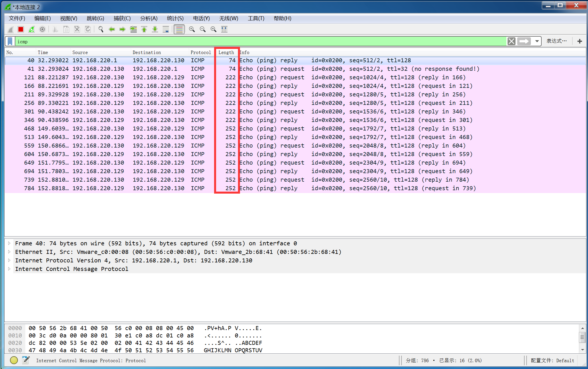588x369 pixels.
Task: Sort packets by Length column header
Action: pyautogui.click(x=226, y=52)
